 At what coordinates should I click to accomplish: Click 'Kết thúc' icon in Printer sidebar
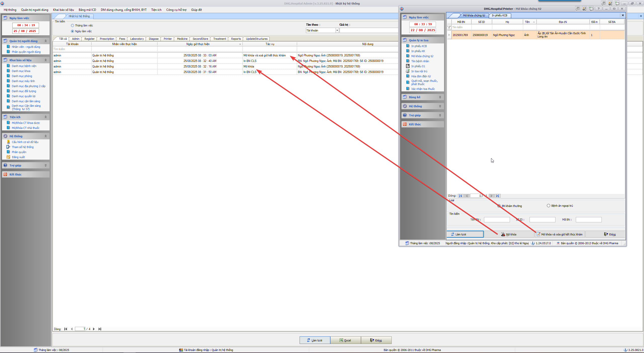click(405, 124)
